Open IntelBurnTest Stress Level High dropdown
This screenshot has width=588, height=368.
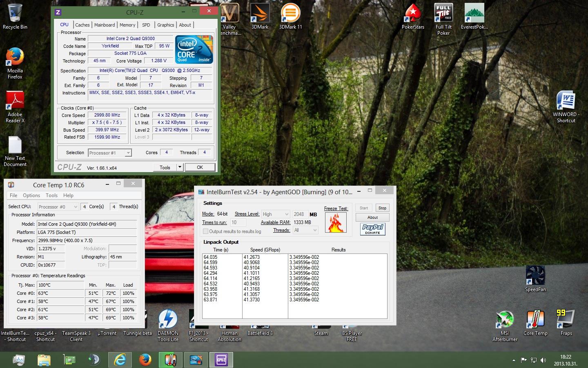coord(275,214)
